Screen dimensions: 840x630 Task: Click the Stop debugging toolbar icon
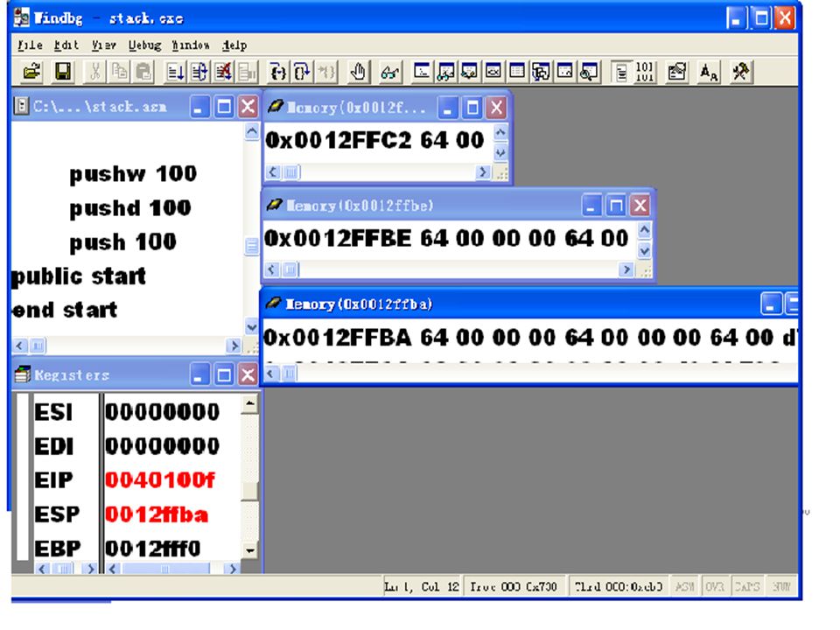coord(223,71)
